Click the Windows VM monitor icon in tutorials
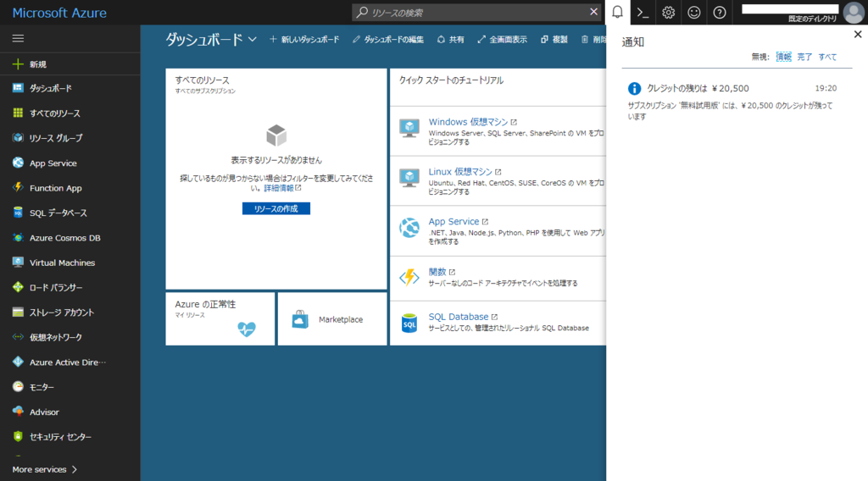 pos(409,128)
